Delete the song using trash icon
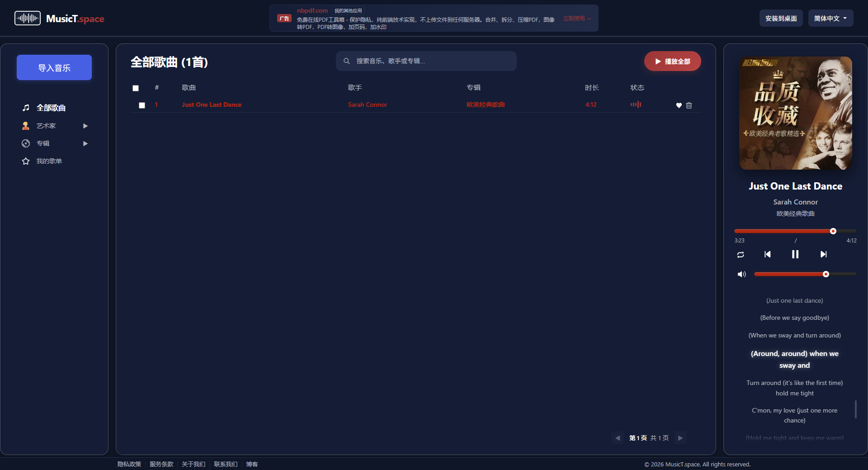This screenshot has width=868, height=470. click(x=689, y=105)
